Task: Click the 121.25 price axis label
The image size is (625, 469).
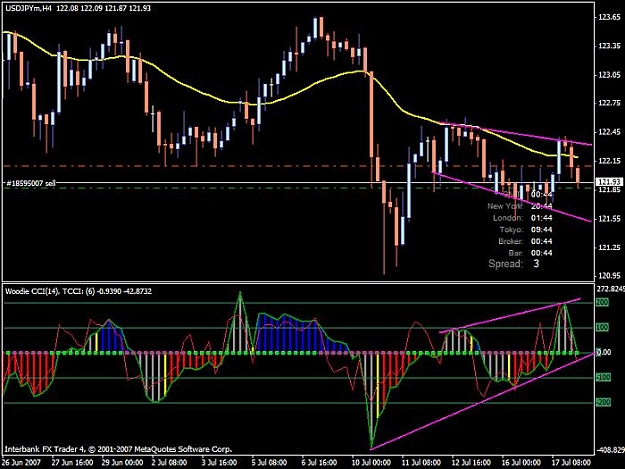Action: click(609, 247)
